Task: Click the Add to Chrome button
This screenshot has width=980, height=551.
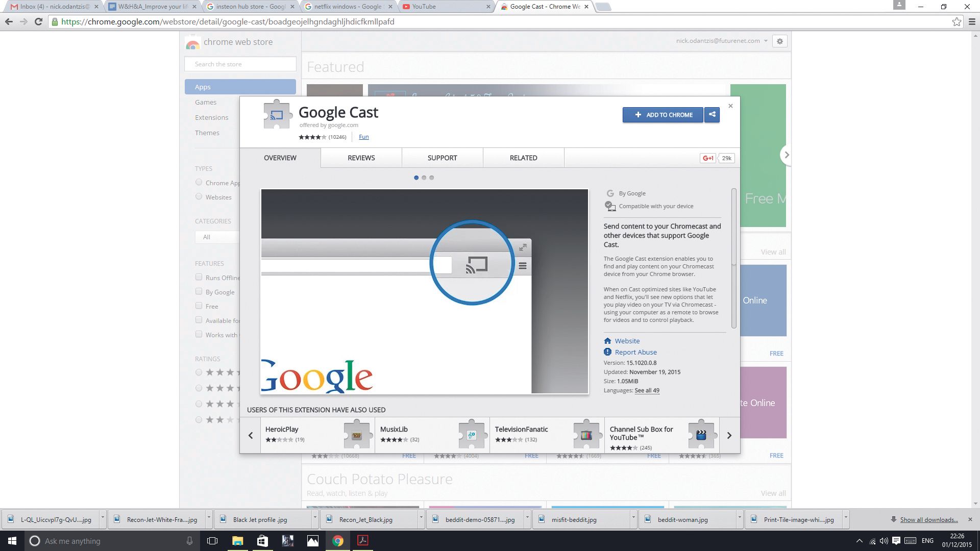Action: point(663,115)
